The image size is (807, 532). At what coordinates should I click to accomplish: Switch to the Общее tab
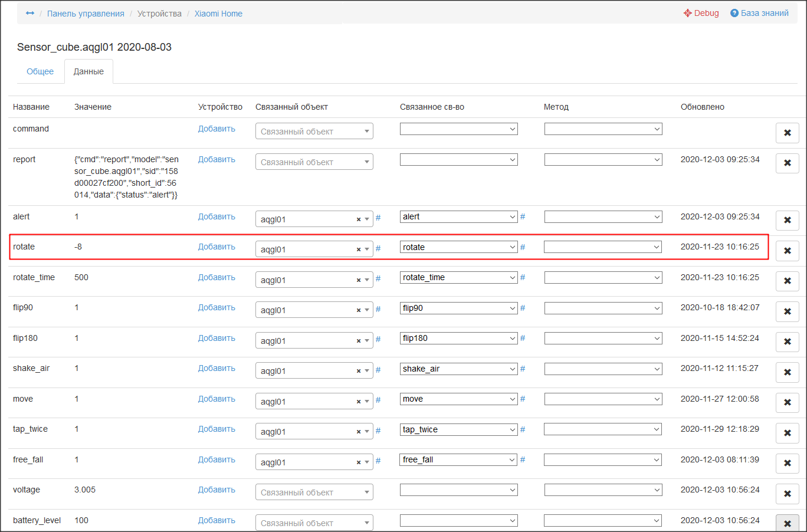click(40, 71)
